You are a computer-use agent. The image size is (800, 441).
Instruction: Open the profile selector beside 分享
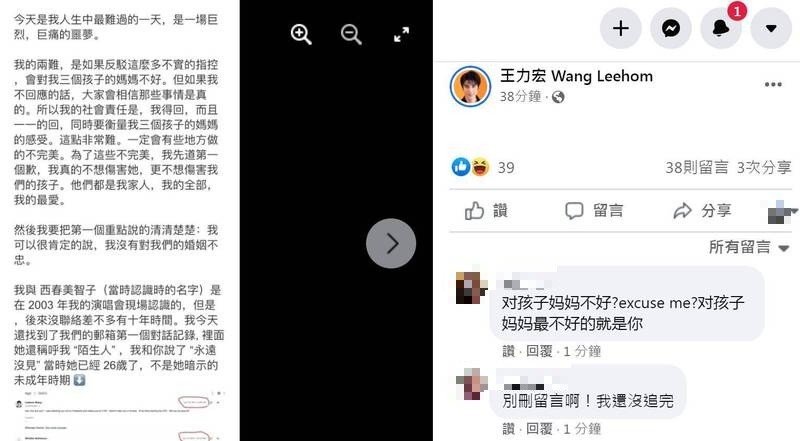782,211
